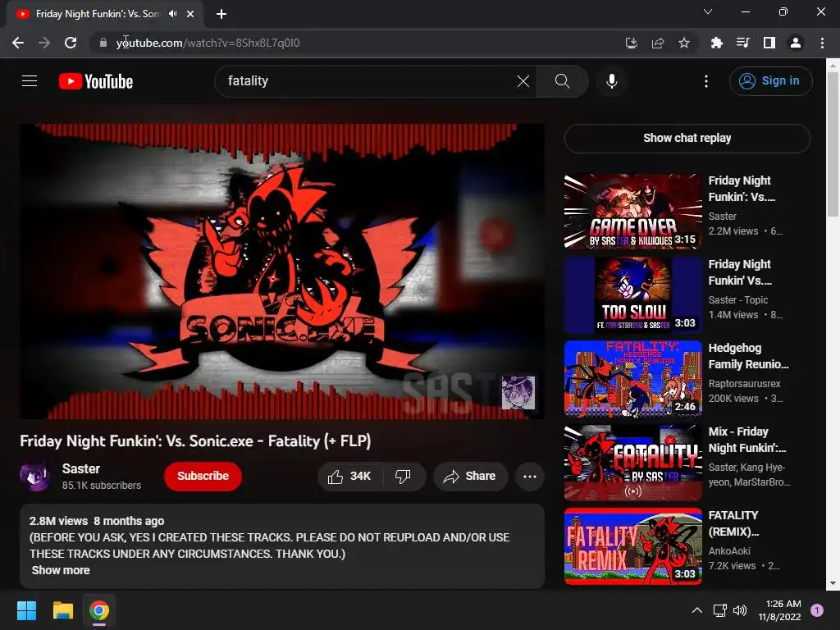Open Hedgehog Family Reunion thumbnail
840x630 pixels.
pyautogui.click(x=632, y=379)
